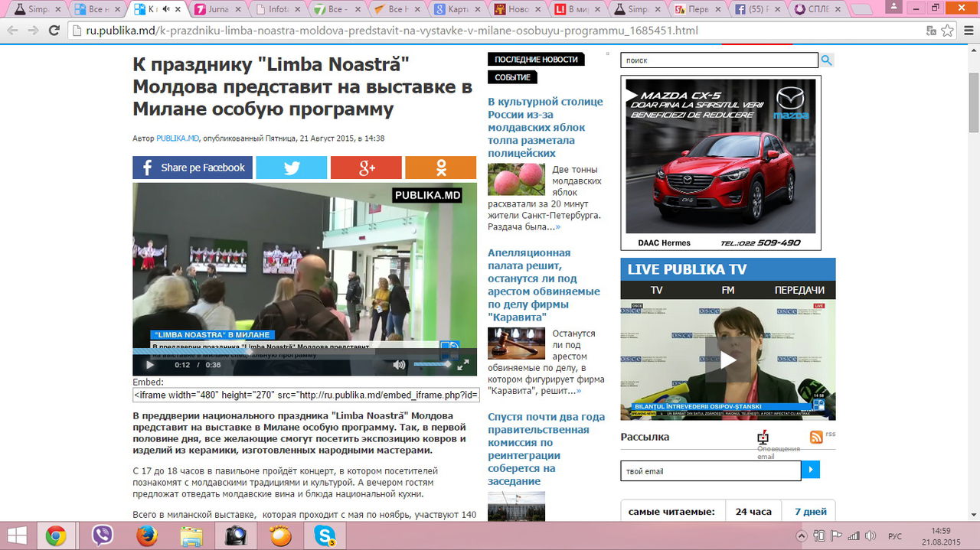Share article on Twitter
Image resolution: width=980 pixels, height=550 pixels.
pyautogui.click(x=291, y=168)
